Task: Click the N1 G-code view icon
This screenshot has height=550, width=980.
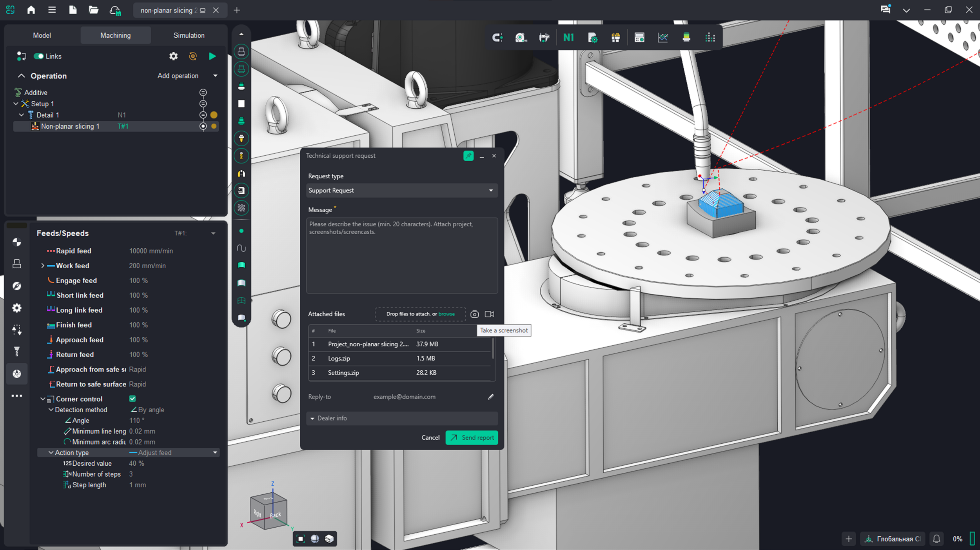Action: 569,38
